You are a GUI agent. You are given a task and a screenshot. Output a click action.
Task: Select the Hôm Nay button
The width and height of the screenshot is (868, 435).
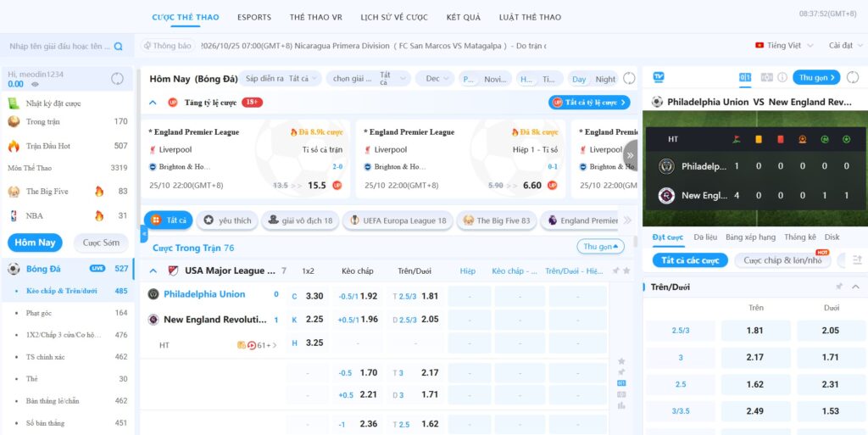tap(35, 243)
